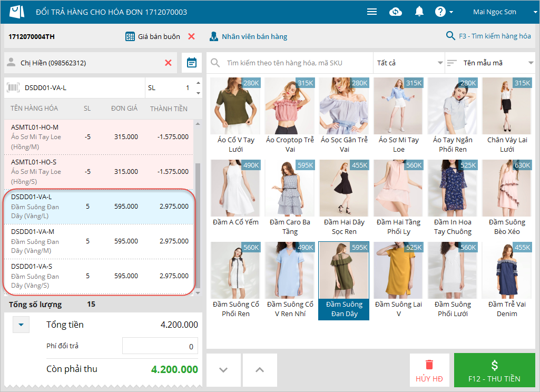540x392 pixels.
Task: Select the DSDD01-VA-L row
Action: (99, 207)
